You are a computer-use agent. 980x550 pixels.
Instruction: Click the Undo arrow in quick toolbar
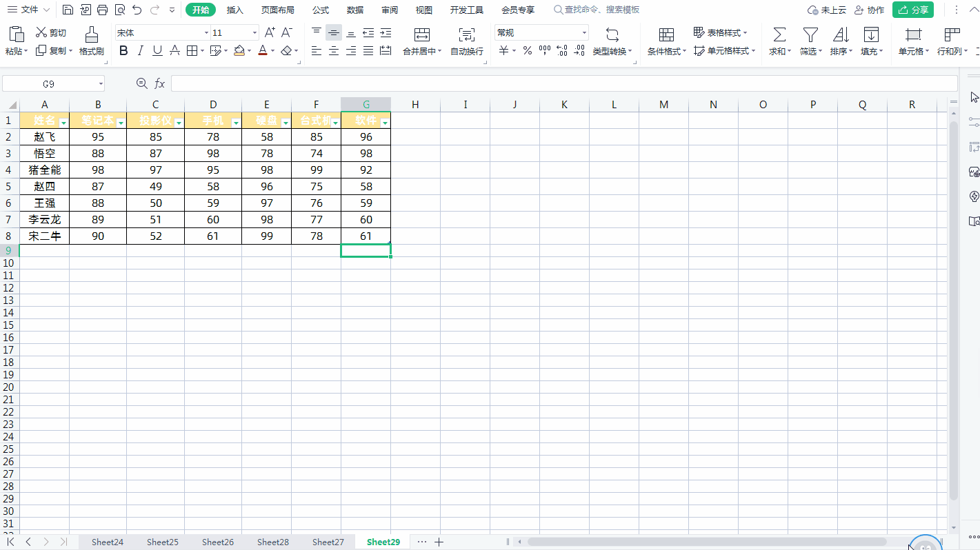(x=137, y=10)
